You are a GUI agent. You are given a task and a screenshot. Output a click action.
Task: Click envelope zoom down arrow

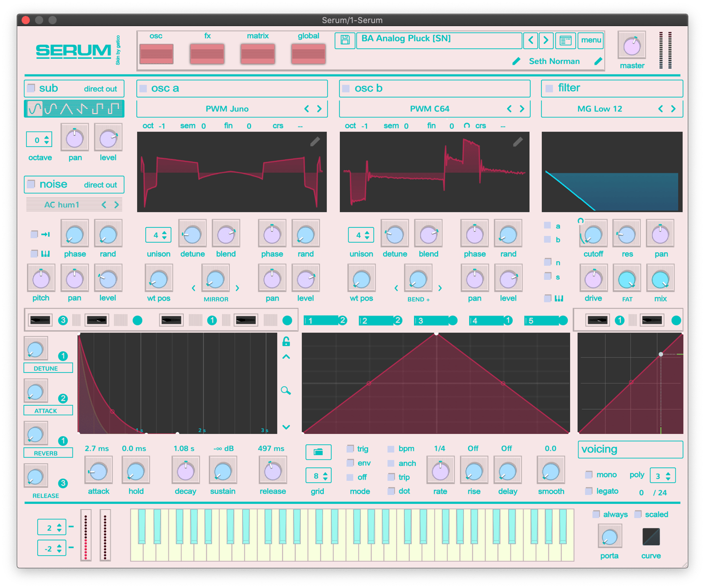click(x=286, y=427)
